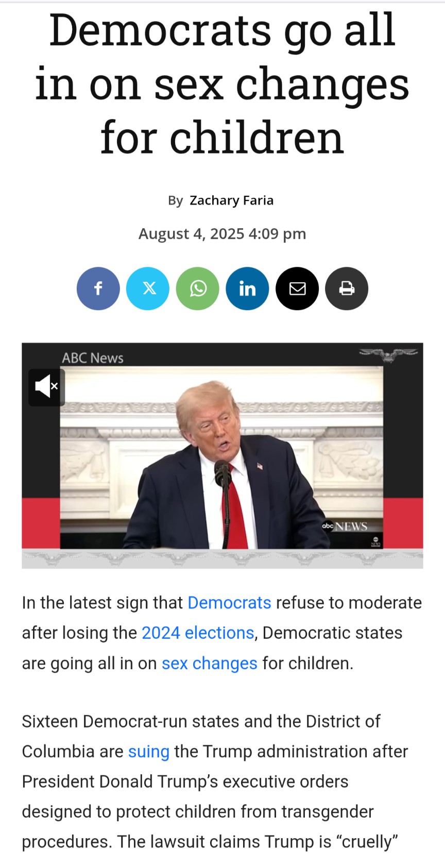The width and height of the screenshot is (445, 868).
Task: Follow the Democrats link
Action: tap(229, 603)
